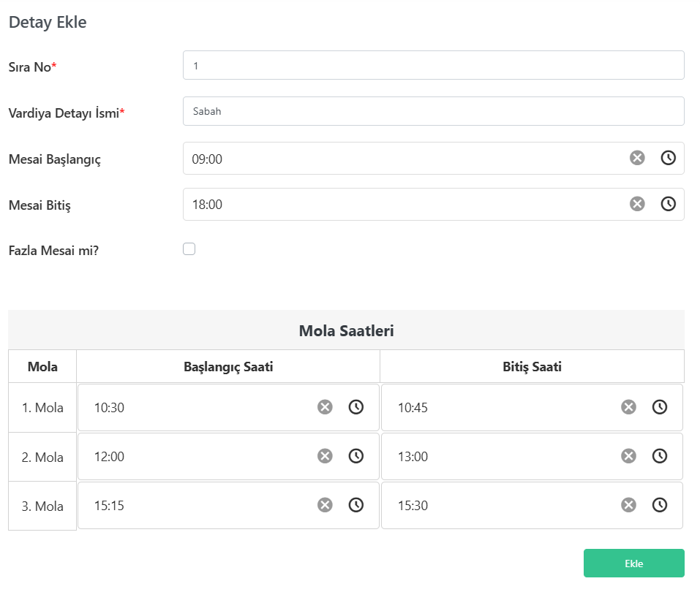
Task: Open clock picker for 1. Mola end
Action: click(660, 407)
